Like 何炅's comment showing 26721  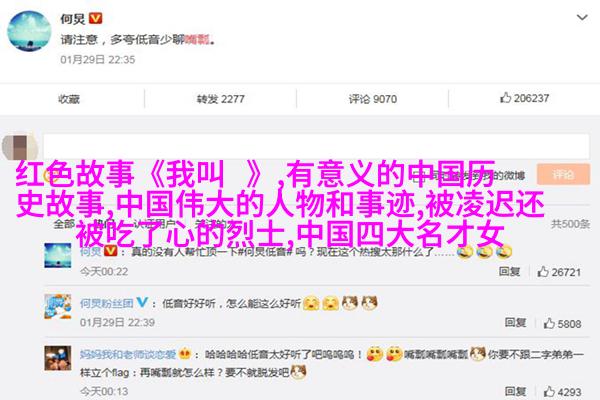click(x=559, y=272)
